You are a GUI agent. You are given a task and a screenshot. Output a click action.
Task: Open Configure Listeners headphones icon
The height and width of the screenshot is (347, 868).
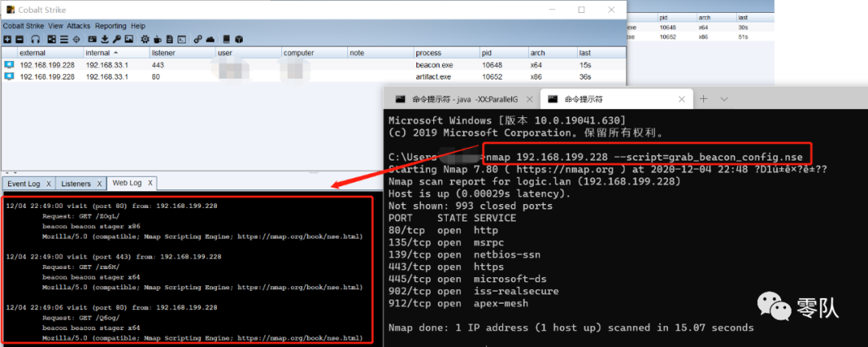click(35, 39)
